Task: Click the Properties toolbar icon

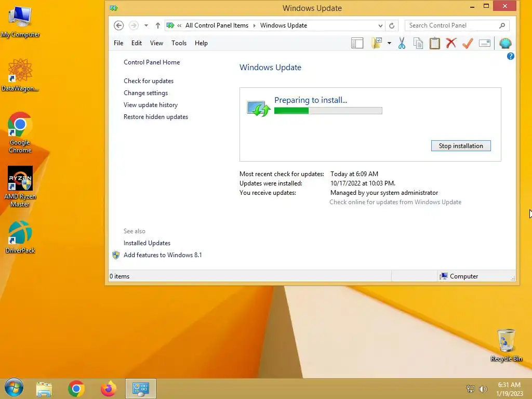Action: click(485, 43)
